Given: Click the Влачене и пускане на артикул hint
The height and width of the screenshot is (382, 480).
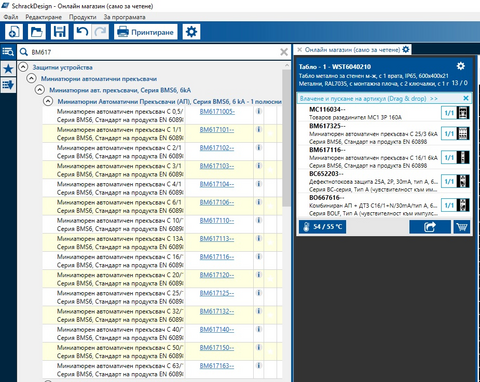Looking at the screenshot, I should [x=368, y=99].
